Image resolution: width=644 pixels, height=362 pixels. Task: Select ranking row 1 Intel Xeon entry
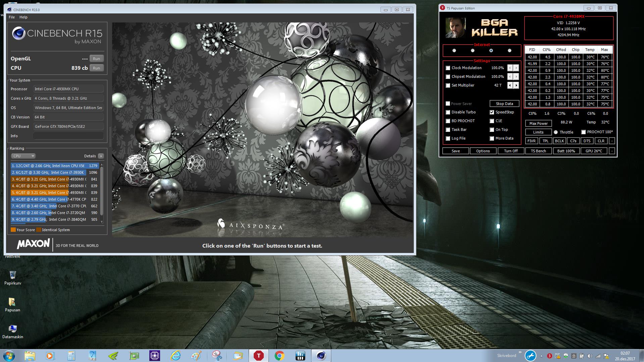[55, 166]
